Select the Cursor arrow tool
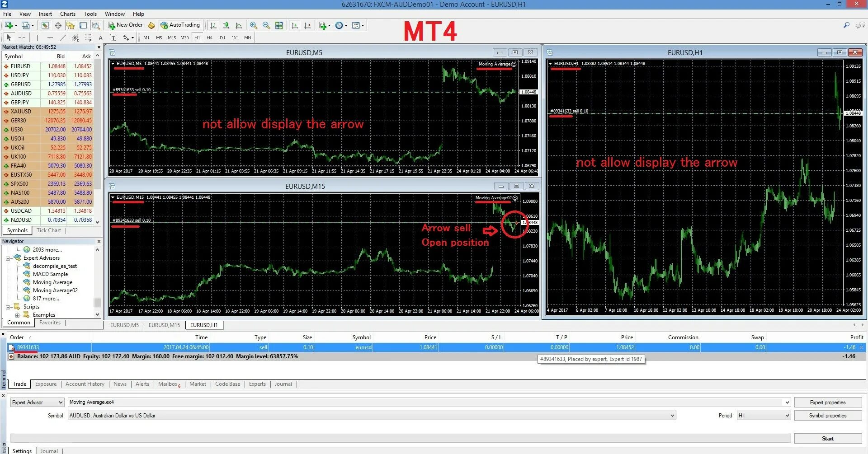The image size is (868, 454). (x=9, y=37)
